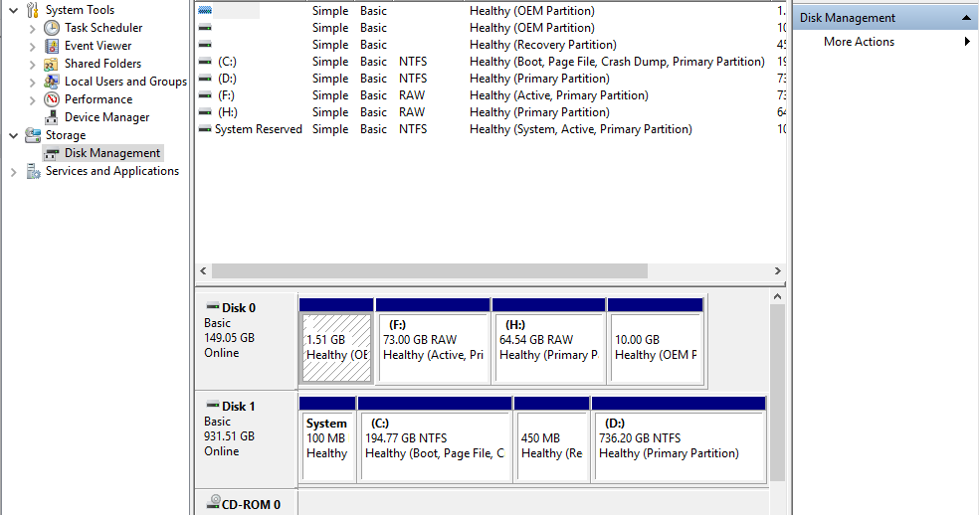The image size is (980, 515).
Task: Click the disk map scrollbar up arrow
Action: pos(777,297)
